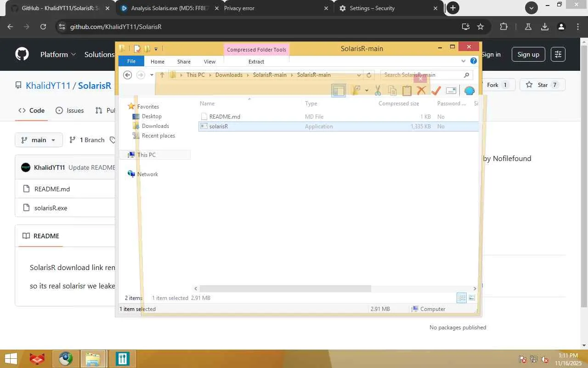Open the Chrome profile avatar
Viewport: 588px width, 368px height.
click(x=561, y=27)
